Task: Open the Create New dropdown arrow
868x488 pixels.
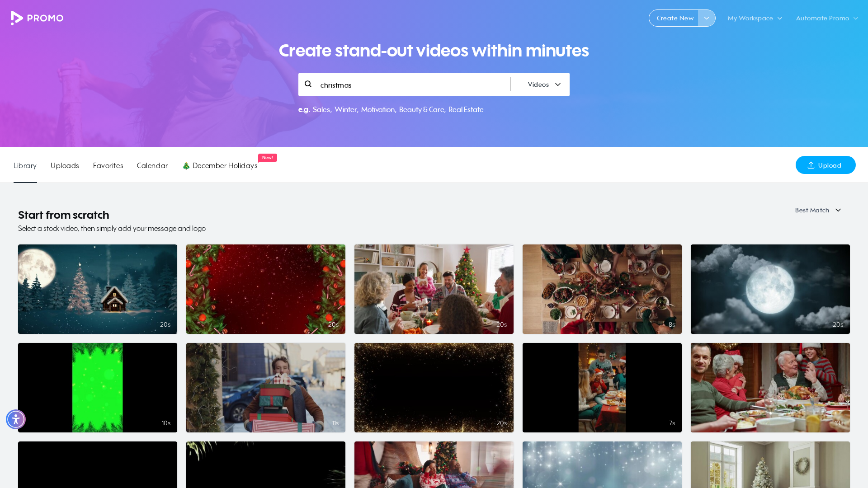Action: [x=707, y=18]
